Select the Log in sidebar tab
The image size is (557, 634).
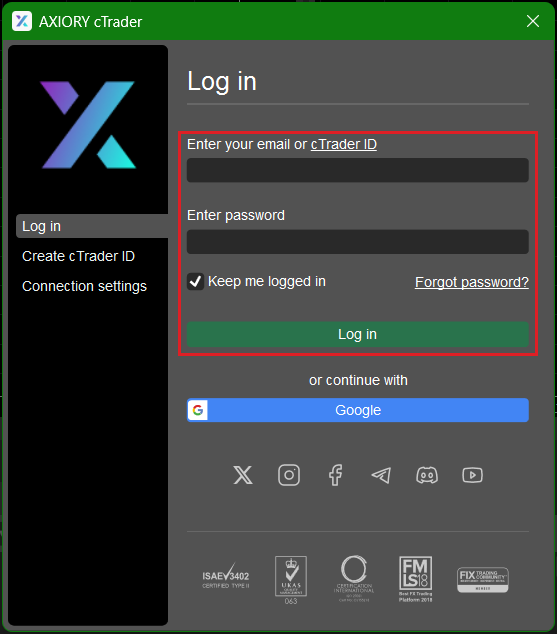92,226
